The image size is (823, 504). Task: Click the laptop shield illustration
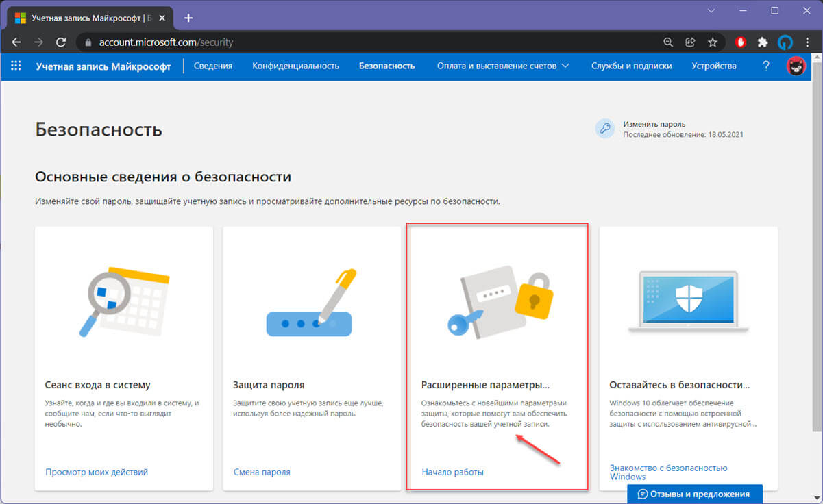click(x=688, y=303)
